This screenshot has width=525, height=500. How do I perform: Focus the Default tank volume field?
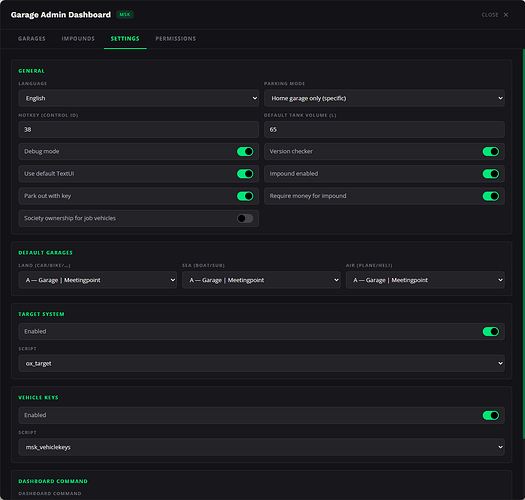pos(384,130)
